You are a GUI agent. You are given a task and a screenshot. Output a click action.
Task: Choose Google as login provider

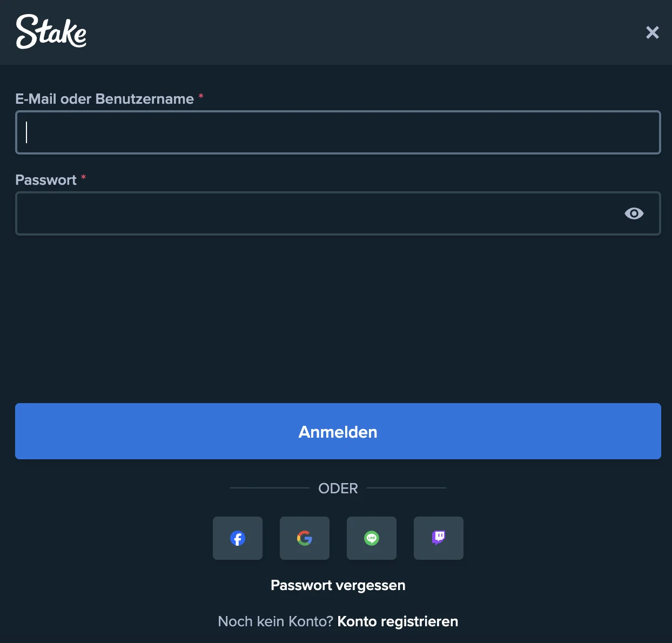304,538
